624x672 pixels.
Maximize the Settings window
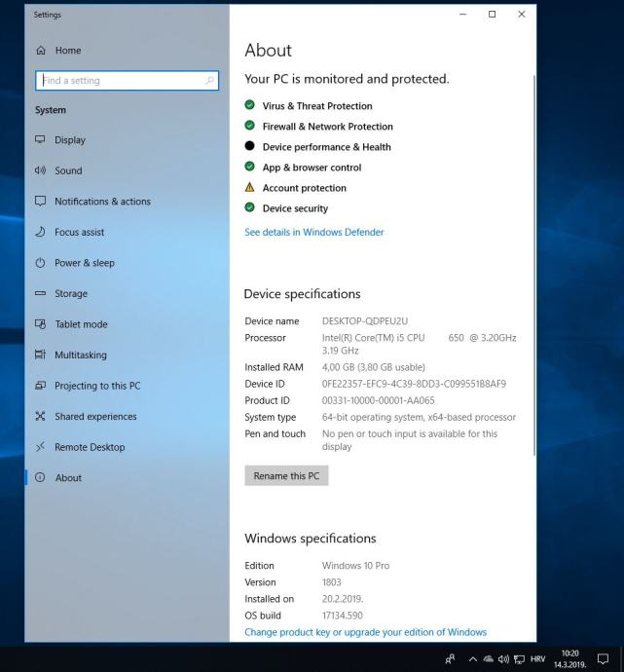(x=492, y=15)
